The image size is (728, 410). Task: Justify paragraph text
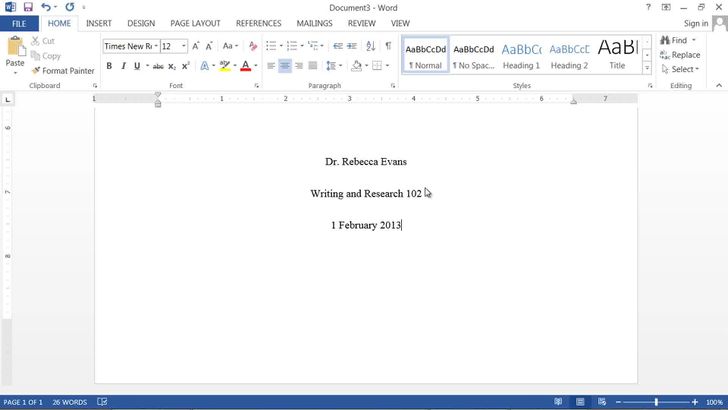pyautogui.click(x=313, y=66)
